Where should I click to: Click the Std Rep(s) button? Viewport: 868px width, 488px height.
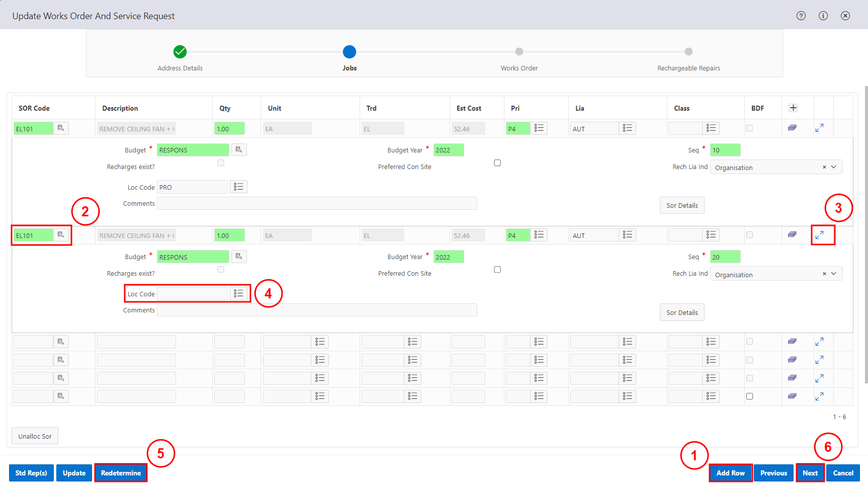click(31, 473)
